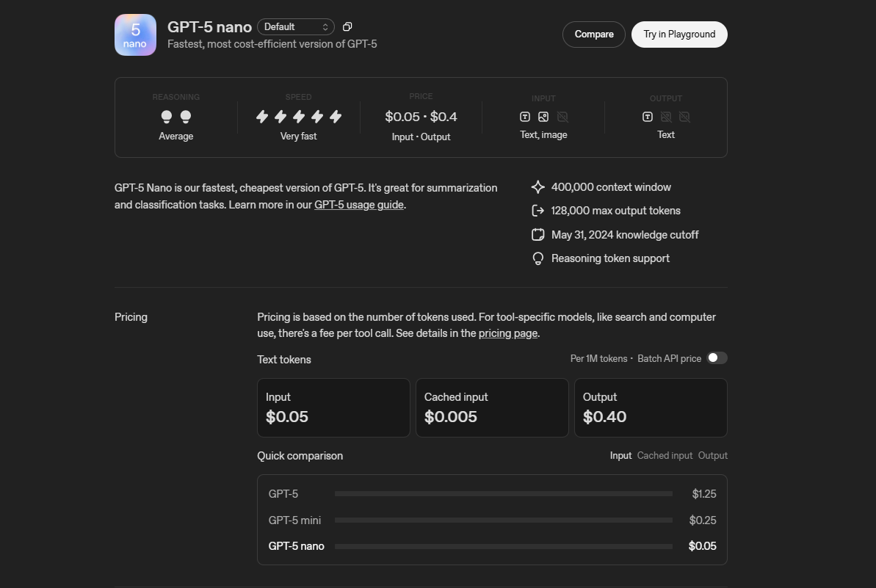This screenshot has width=876, height=588.
Task: Click the GPT-5 comparison bar
Action: tap(504, 493)
